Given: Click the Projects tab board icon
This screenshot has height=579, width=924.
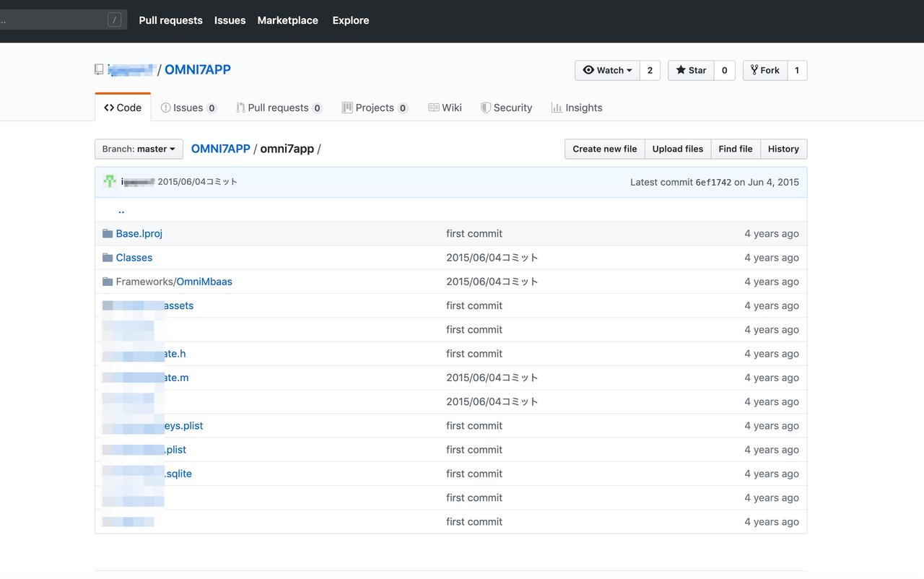Looking at the screenshot, I should pyautogui.click(x=347, y=108).
